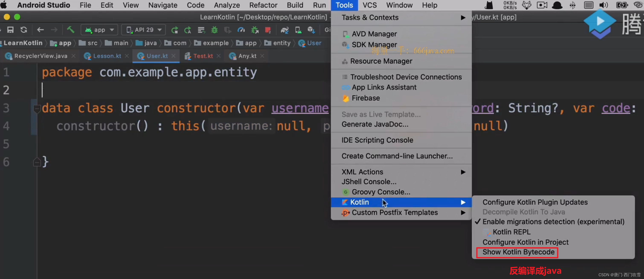
Task: Click the green Debug bug icon
Action: pyautogui.click(x=214, y=30)
